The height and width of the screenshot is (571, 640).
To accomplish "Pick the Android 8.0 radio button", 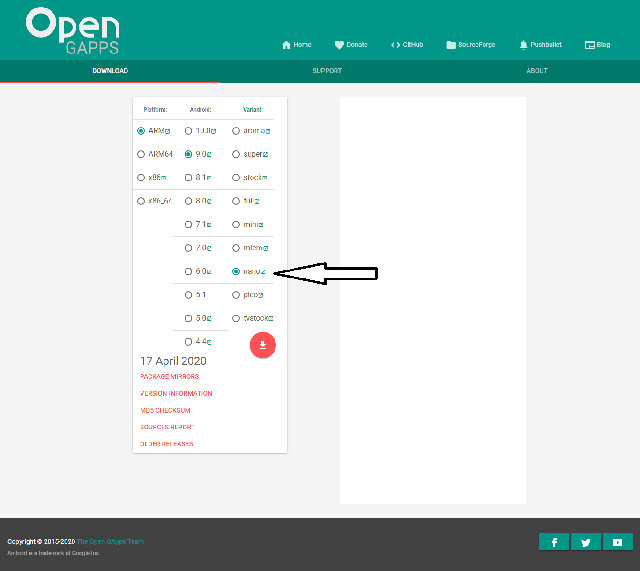I will click(x=188, y=201).
